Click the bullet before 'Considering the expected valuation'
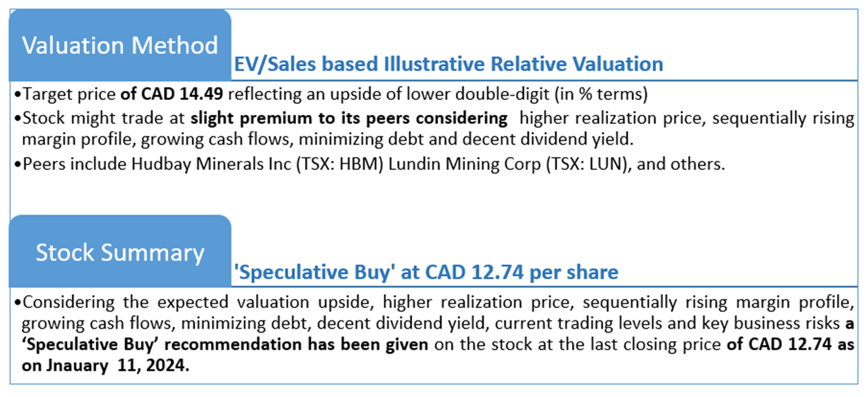The image size is (868, 397). pyautogui.click(x=17, y=303)
